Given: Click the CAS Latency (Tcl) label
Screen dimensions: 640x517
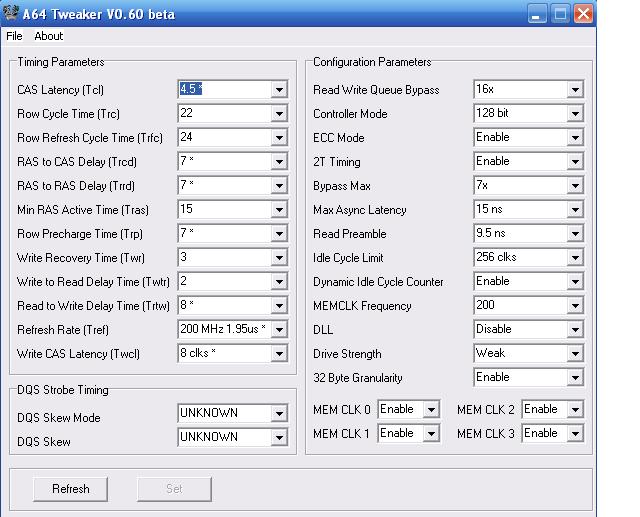Looking at the screenshot, I should (x=60, y=90).
